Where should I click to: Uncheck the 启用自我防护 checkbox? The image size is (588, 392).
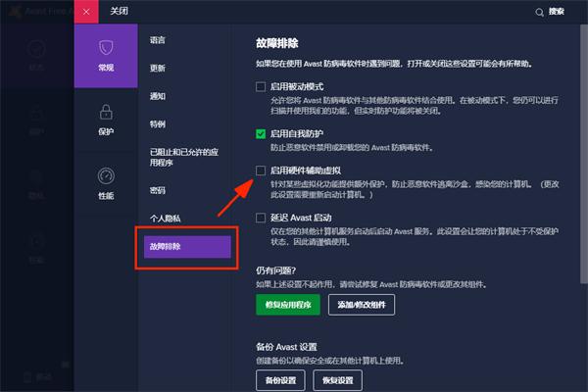point(261,133)
